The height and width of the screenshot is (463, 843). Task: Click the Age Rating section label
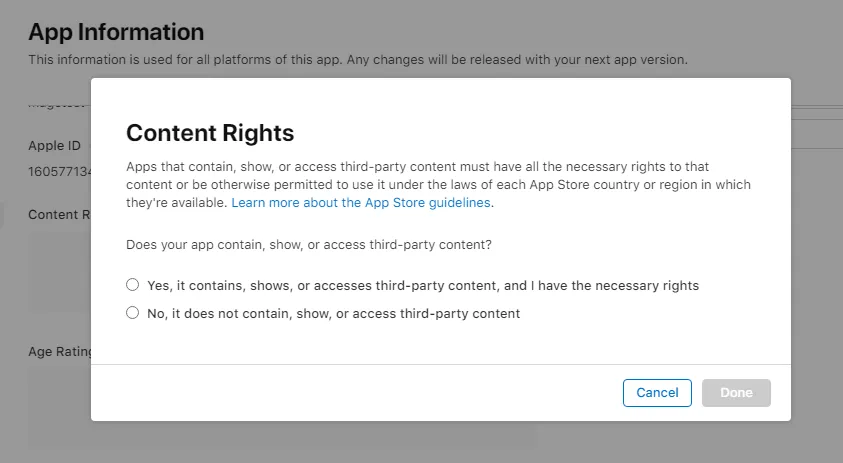[x=60, y=352]
